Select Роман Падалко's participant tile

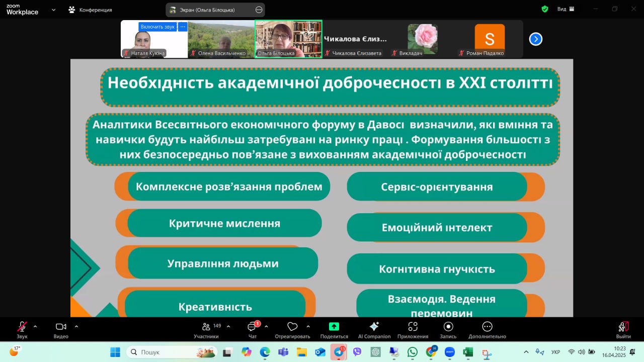coord(490,39)
